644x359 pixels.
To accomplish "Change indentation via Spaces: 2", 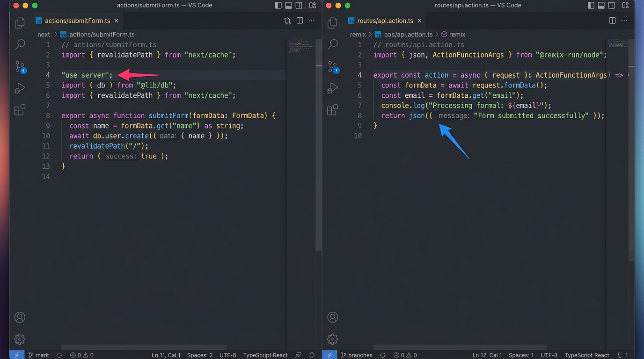I will [200, 355].
